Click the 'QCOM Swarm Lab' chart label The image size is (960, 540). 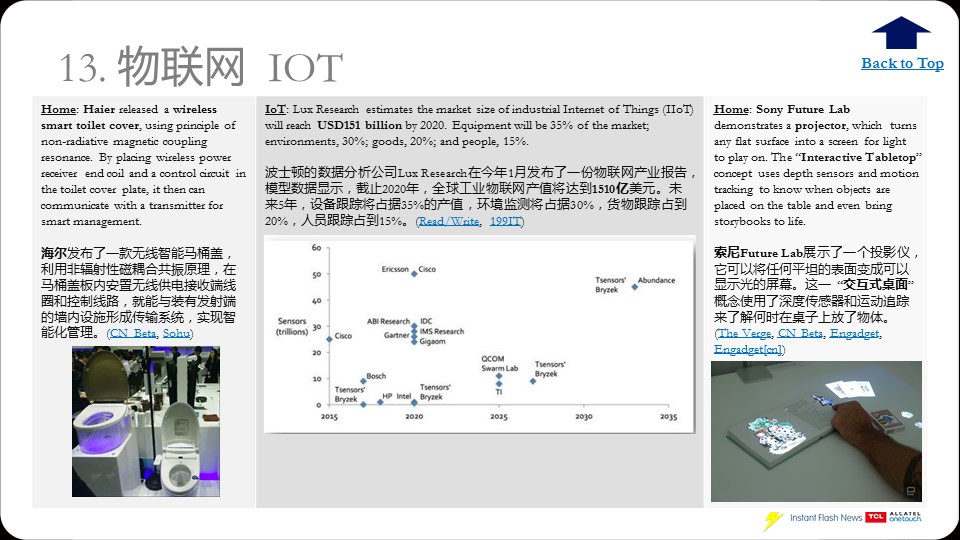pyautogui.click(x=499, y=363)
